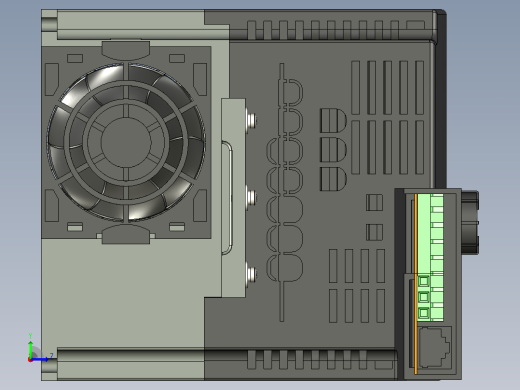
Task: Select the red origin point of the triad
Action: pos(30,360)
